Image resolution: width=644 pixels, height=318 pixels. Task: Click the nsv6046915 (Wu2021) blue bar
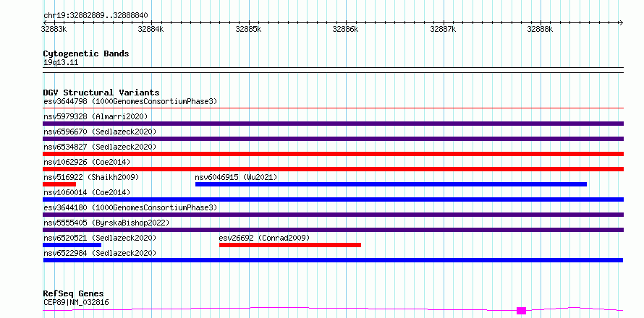[391, 184]
